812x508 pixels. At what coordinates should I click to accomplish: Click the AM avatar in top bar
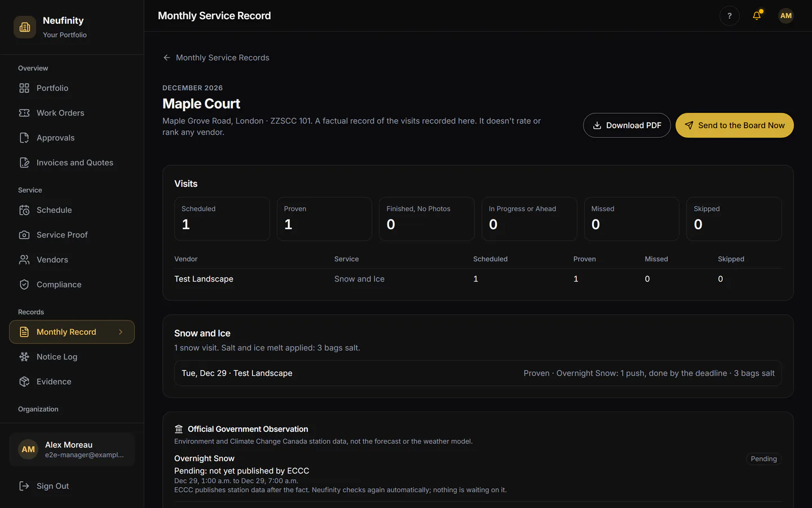[786, 16]
